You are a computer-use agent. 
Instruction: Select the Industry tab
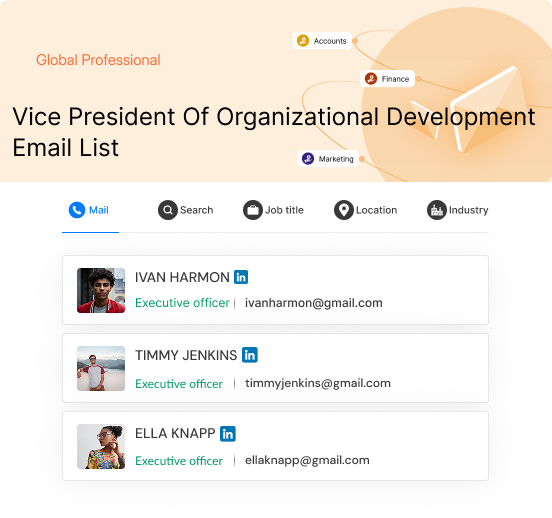(x=458, y=210)
